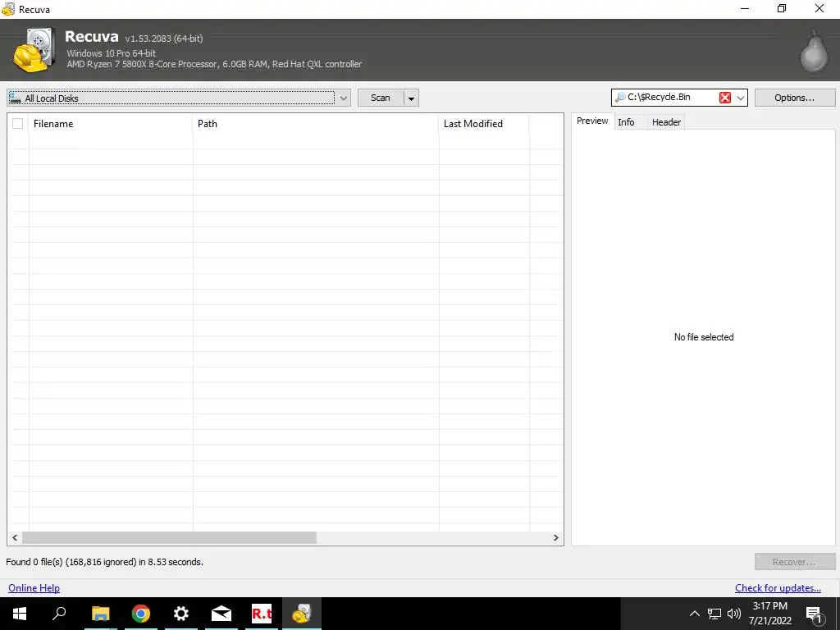Open the Scan button dropdown arrow
This screenshot has height=630, width=840.
[x=411, y=98]
